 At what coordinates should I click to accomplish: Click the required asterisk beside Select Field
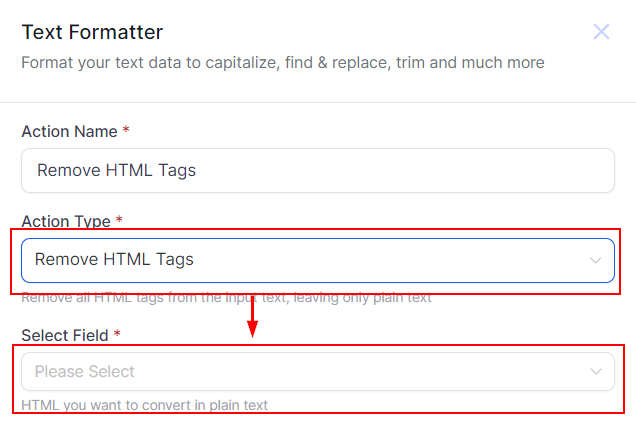[x=117, y=335]
